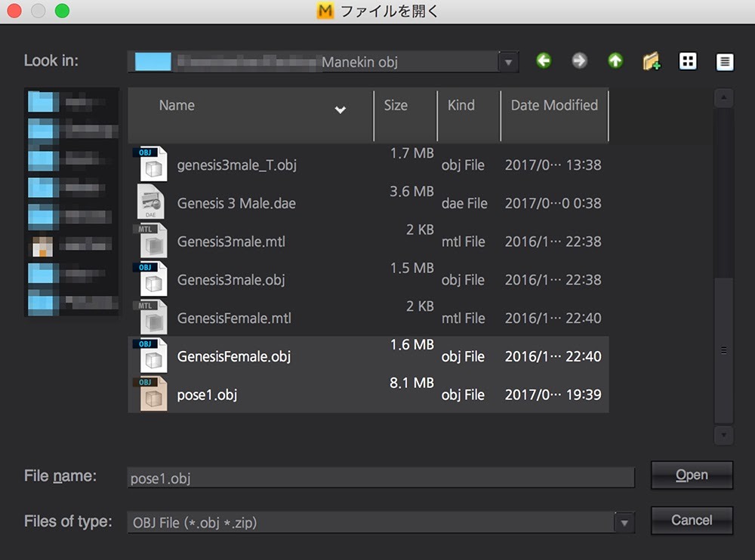Select GenesisFemale.obj in the file list
The width and height of the screenshot is (755, 560).
click(x=234, y=356)
